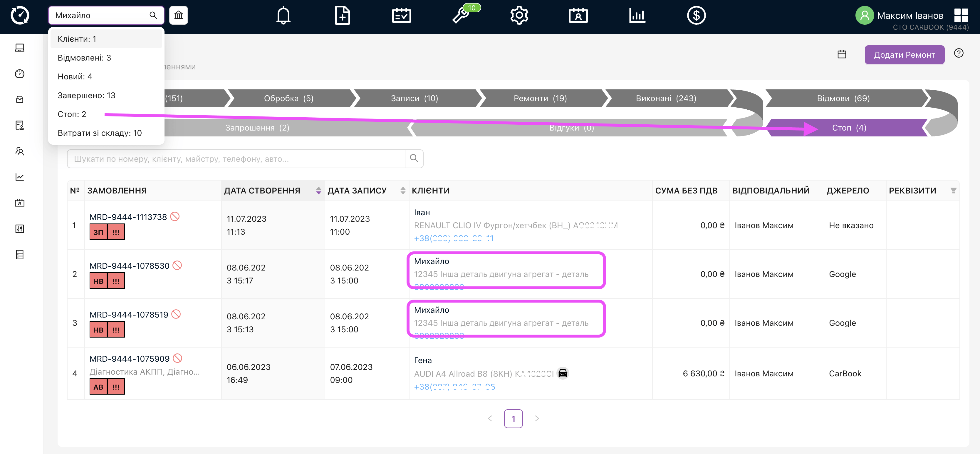Open the settings gear icon
980x454 pixels.
[x=519, y=16]
